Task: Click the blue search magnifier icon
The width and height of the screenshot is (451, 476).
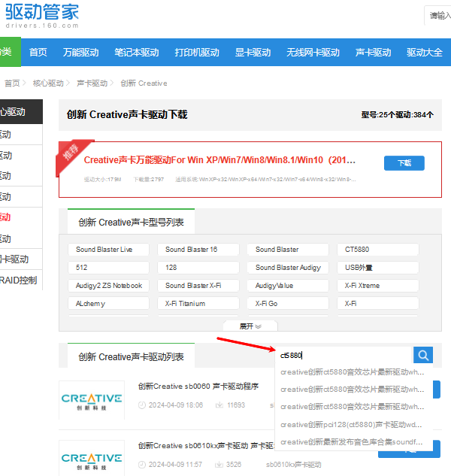Action: (x=422, y=355)
